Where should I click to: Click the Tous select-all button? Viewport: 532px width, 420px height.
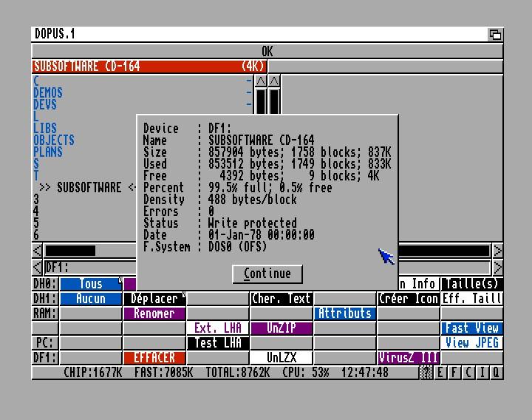(x=91, y=284)
